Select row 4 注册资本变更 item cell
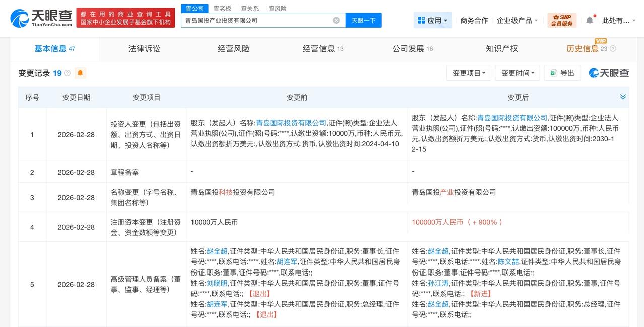The height and width of the screenshot is (327, 644). (147, 227)
